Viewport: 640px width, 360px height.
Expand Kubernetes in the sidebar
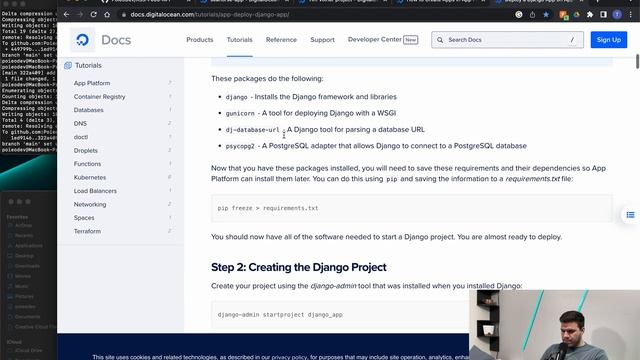tap(90, 177)
